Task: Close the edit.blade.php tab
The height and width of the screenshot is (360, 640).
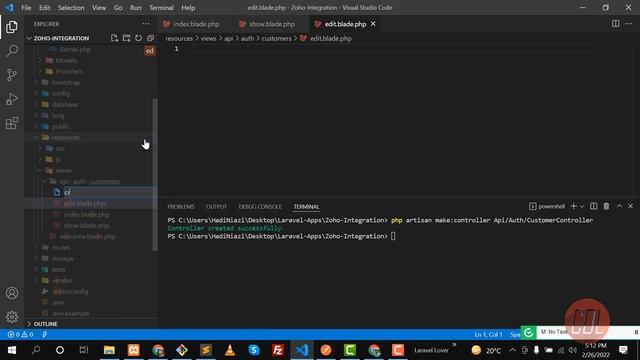Action: tap(373, 24)
